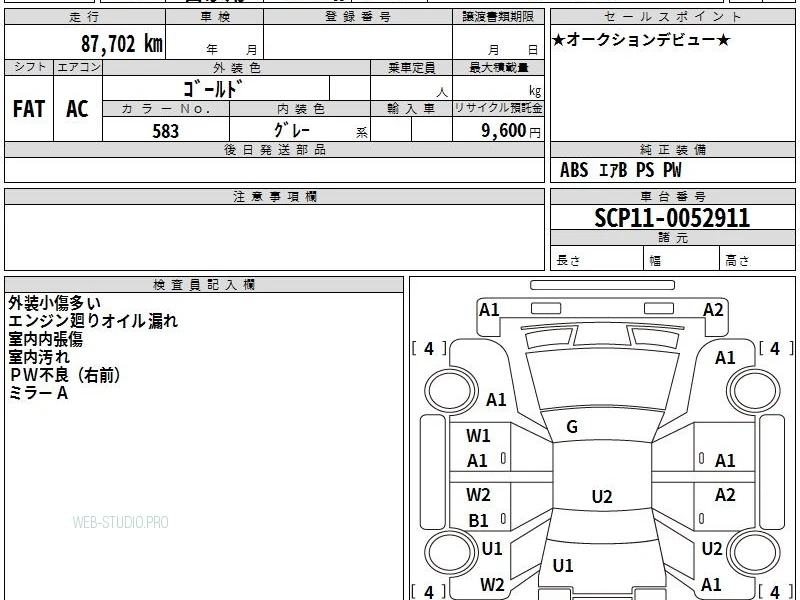Click the 幅 dimension label
The height and width of the screenshot is (600, 800).
click(655, 261)
